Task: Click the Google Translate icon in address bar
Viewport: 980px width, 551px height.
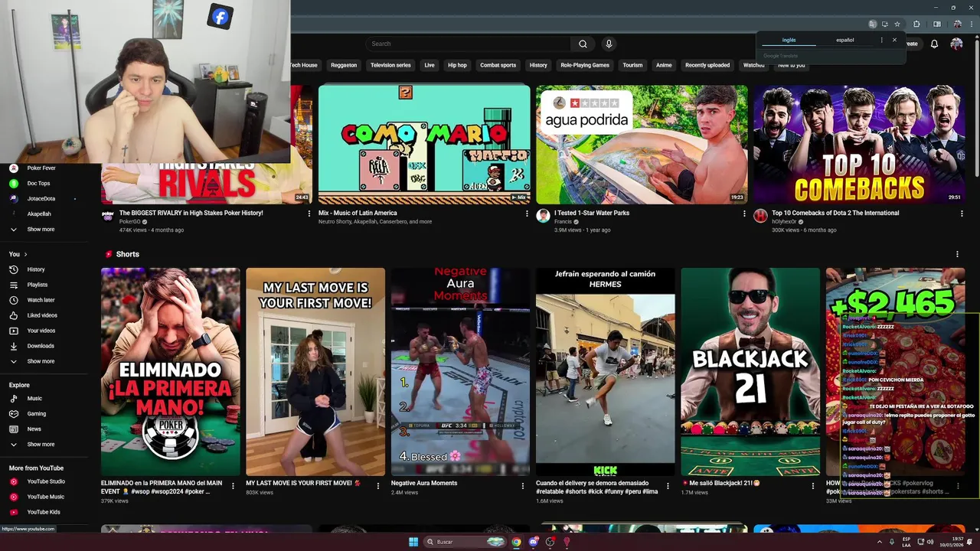Action: tap(872, 24)
